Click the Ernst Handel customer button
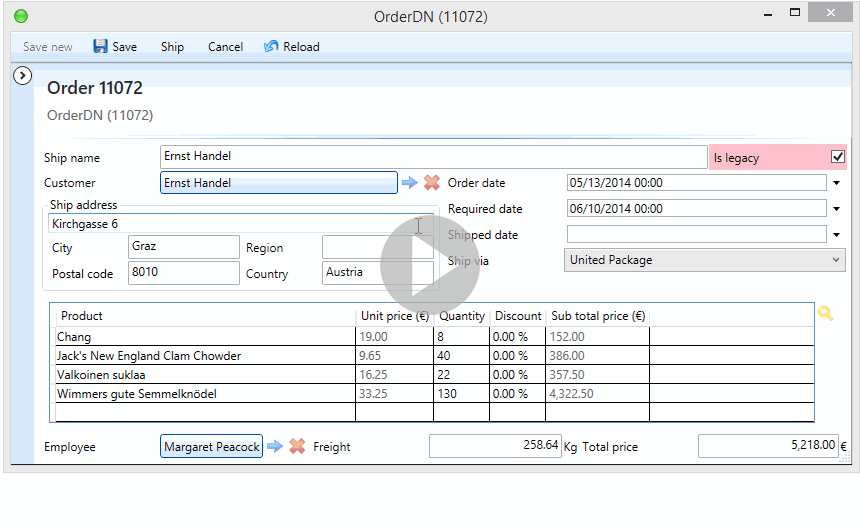The image size is (860, 531). pos(278,183)
